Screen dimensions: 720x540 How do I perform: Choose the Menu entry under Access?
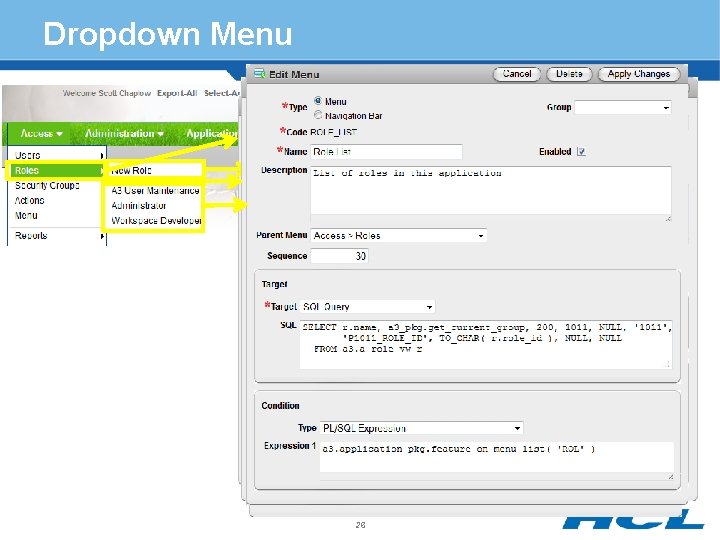(26, 215)
